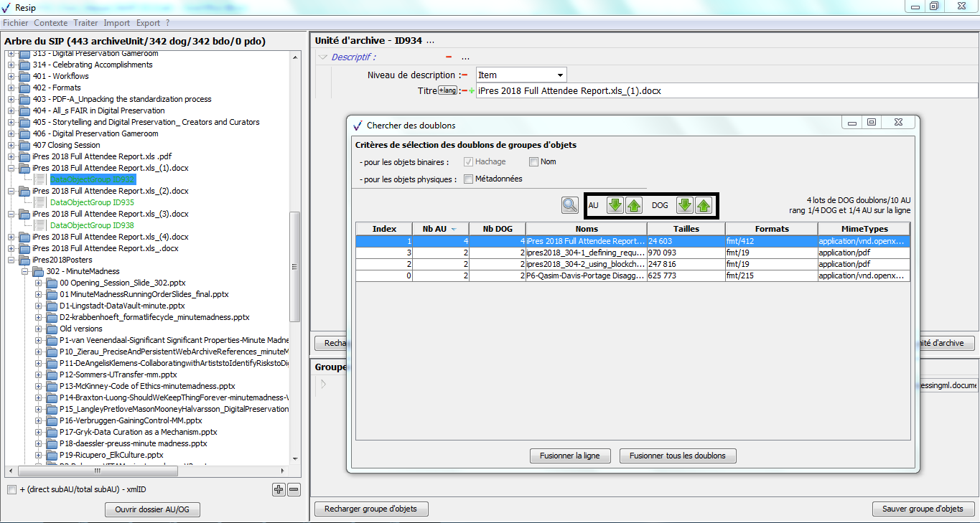The image size is (980, 523).
Task: Go to previous DOG with up arrow
Action: [704, 205]
